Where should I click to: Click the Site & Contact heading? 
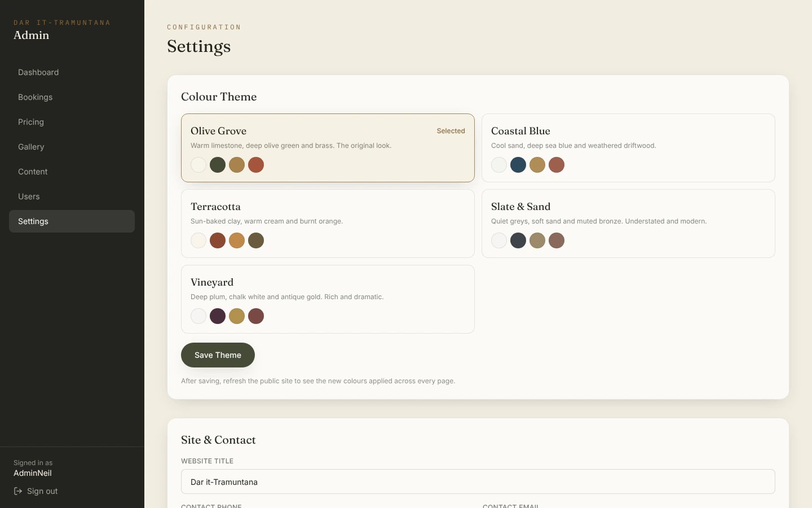218,440
